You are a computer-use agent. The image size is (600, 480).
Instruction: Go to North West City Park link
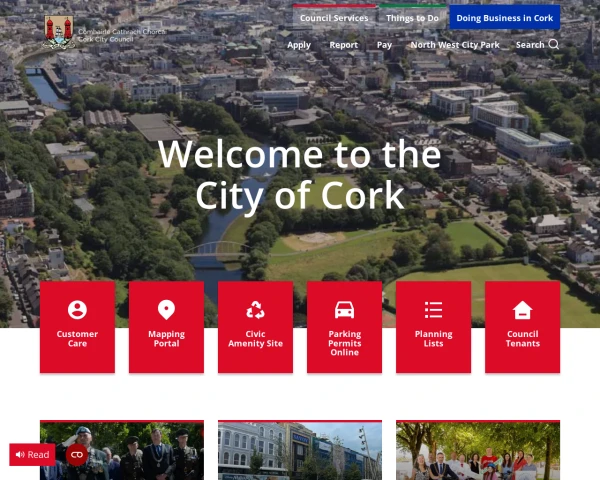click(x=455, y=45)
